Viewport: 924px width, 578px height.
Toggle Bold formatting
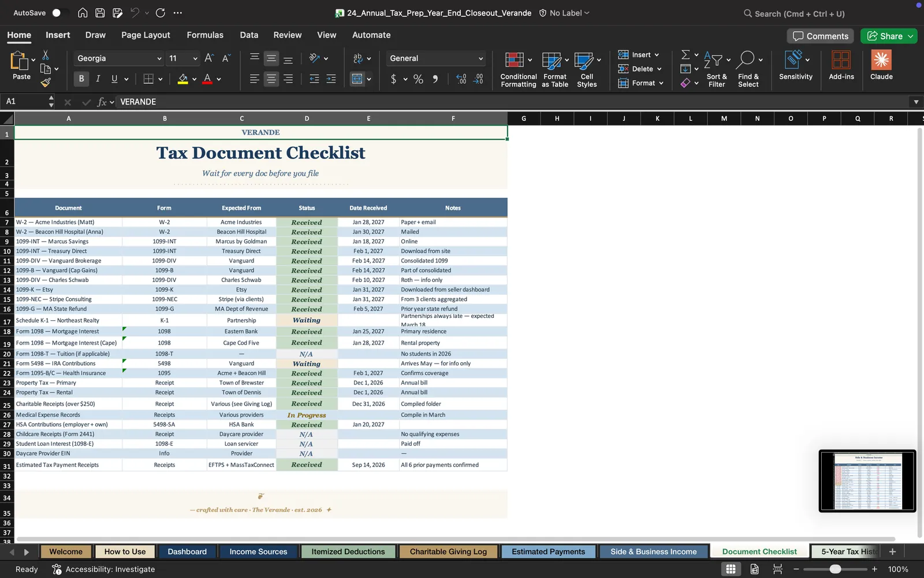click(81, 79)
